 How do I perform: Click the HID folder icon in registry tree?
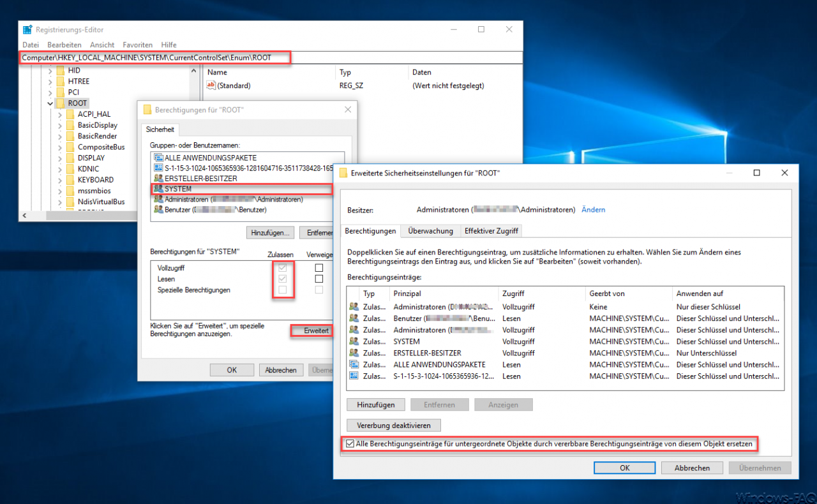(61, 70)
